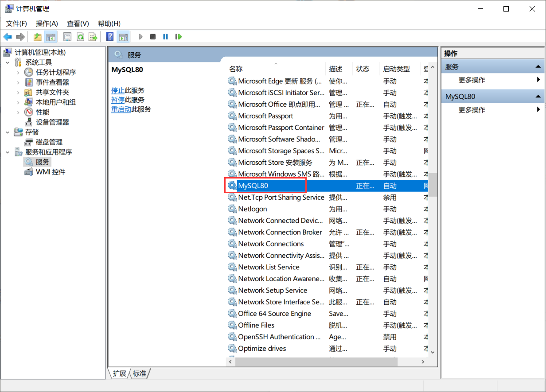Click the gear icon beside Optimize drives
This screenshot has height=392, width=546.
(x=232, y=349)
